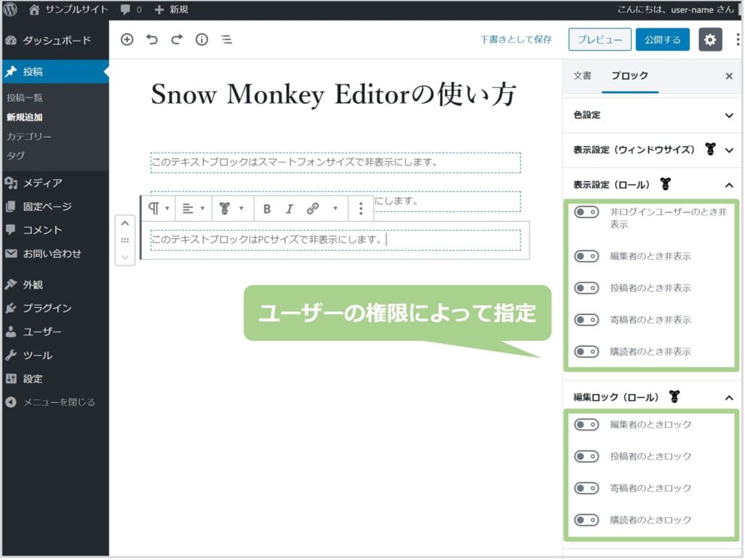Switch to the ブロック tab
This screenshot has width=745, height=560.
tap(629, 76)
